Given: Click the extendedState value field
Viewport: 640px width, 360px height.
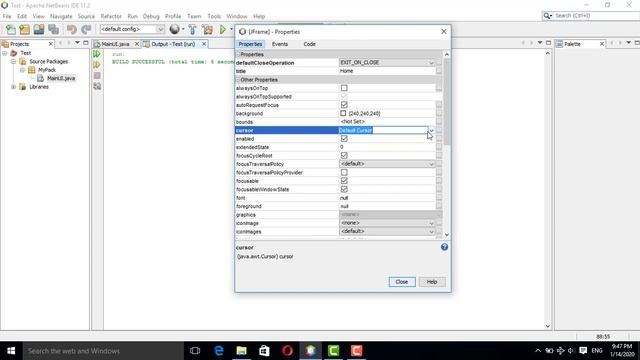Looking at the screenshot, I should point(387,147).
